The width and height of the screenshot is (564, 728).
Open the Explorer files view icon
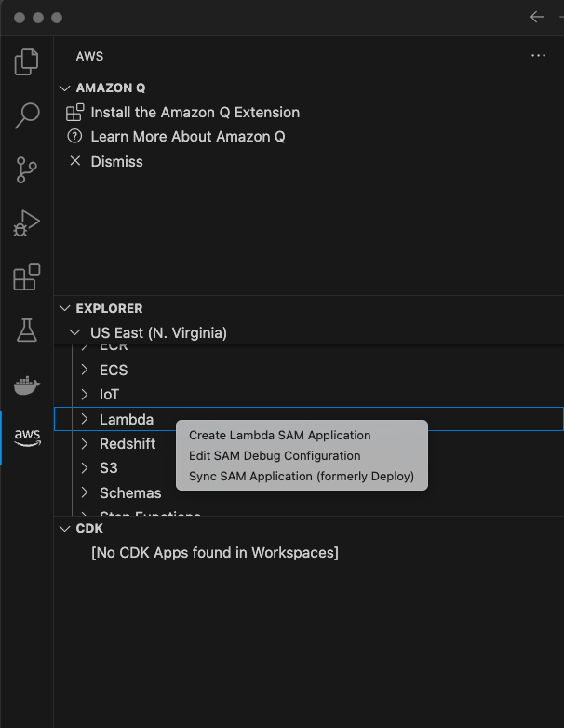click(x=26, y=61)
